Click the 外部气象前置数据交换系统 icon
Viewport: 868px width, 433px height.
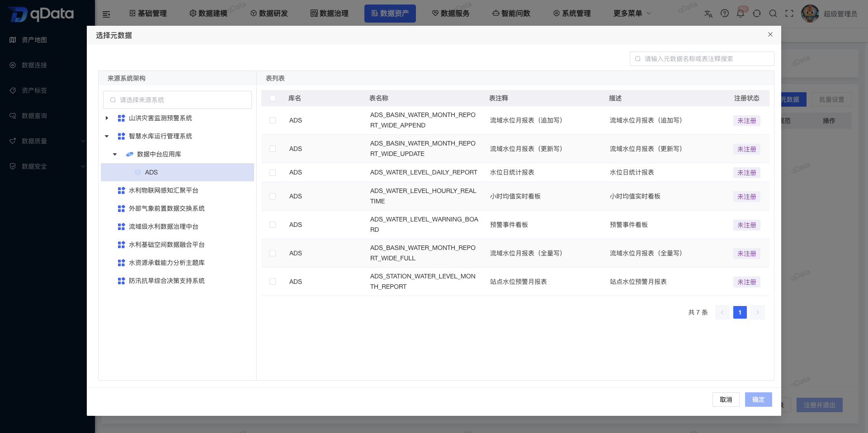[x=121, y=208]
